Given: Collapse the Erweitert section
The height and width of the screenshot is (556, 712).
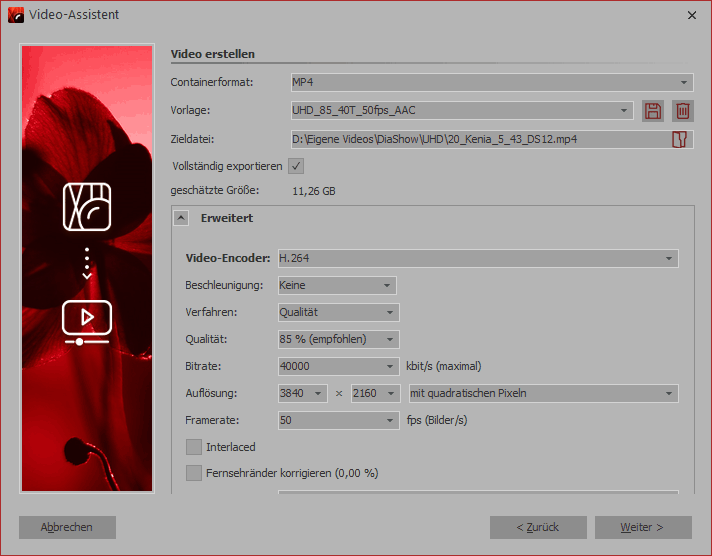Looking at the screenshot, I should 182,217.
